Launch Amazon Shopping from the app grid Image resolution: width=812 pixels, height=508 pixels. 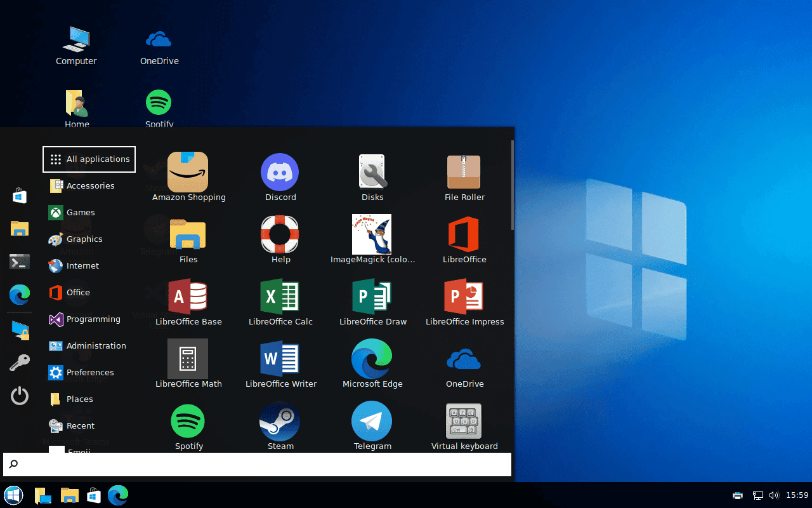188,177
